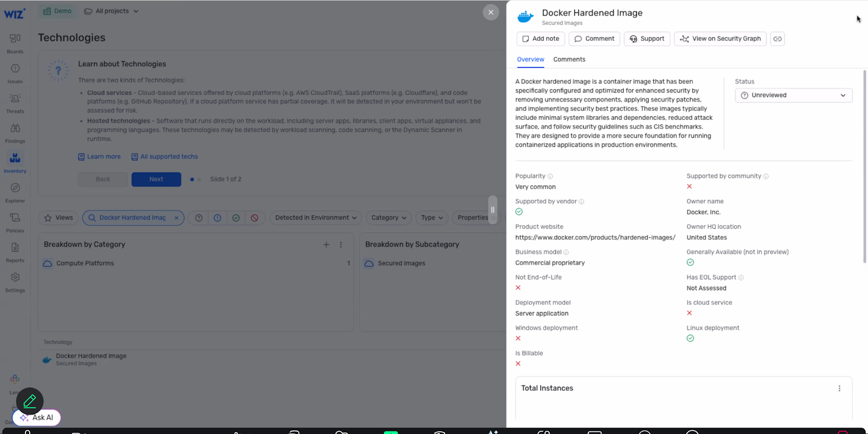Open Total Instances three-dot menu

pyautogui.click(x=839, y=388)
